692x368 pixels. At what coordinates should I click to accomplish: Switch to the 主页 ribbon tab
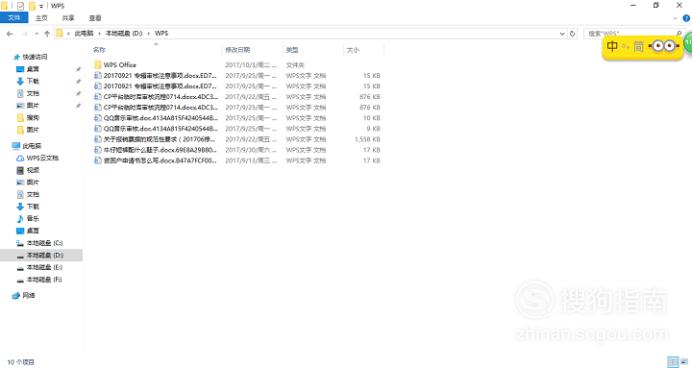pos(41,18)
